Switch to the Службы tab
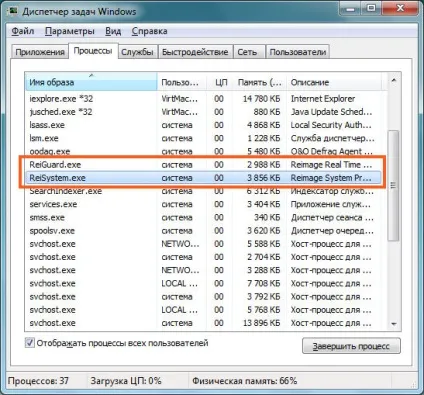The height and width of the screenshot is (395, 424). [137, 52]
